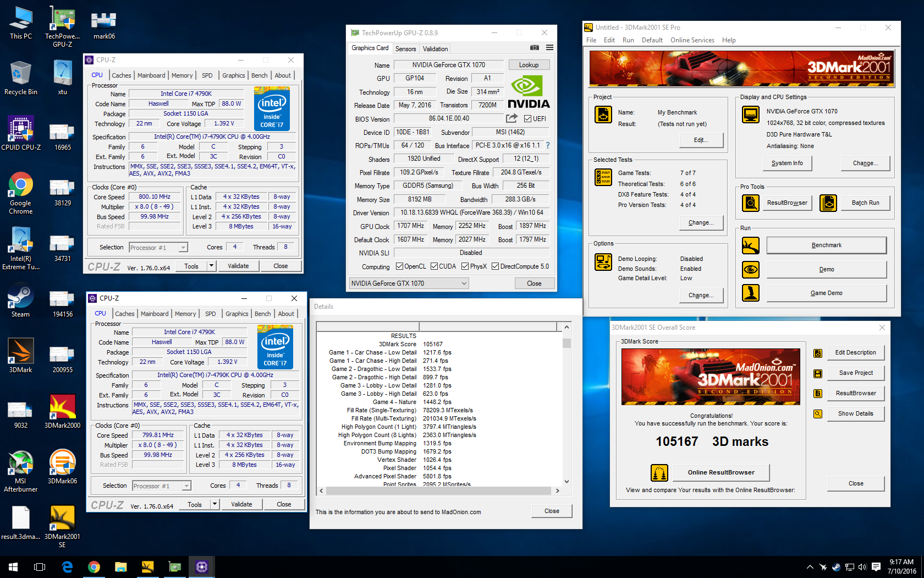This screenshot has height=578, width=924.
Task: Click the Lookup button in GPU-Z
Action: pos(529,65)
